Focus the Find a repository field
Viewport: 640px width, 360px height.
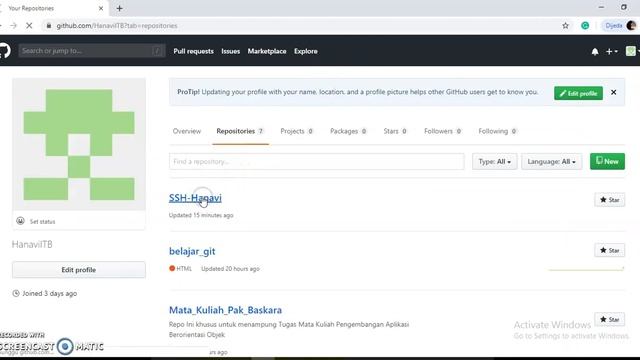pos(317,162)
